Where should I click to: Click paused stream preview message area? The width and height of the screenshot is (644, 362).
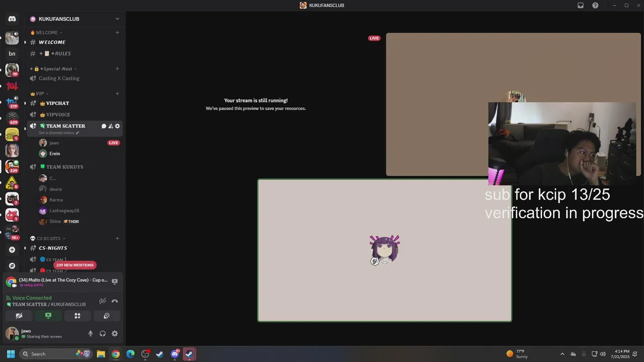coord(256,104)
